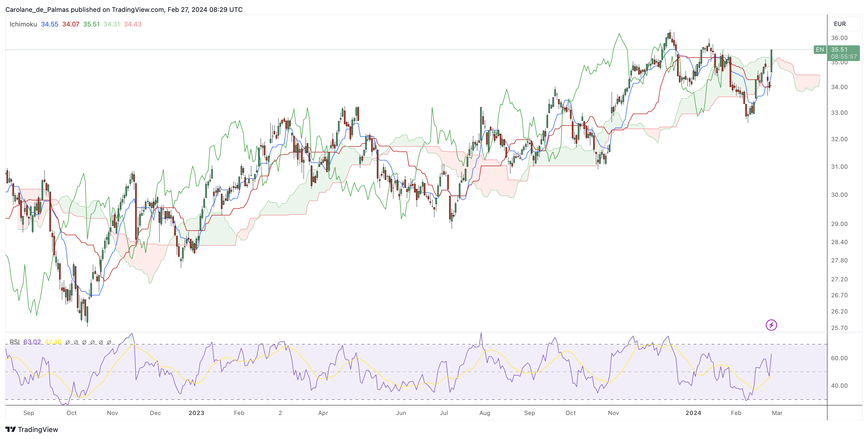This screenshot has height=439, width=868.
Task: Click the Feb label right after 2023
Action: pos(239,413)
